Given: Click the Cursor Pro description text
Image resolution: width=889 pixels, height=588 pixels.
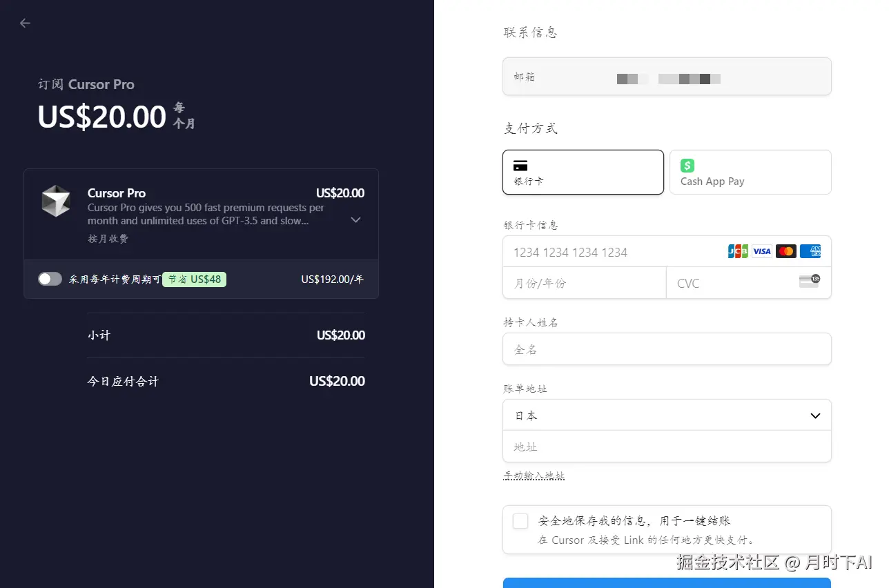Looking at the screenshot, I should [206, 214].
